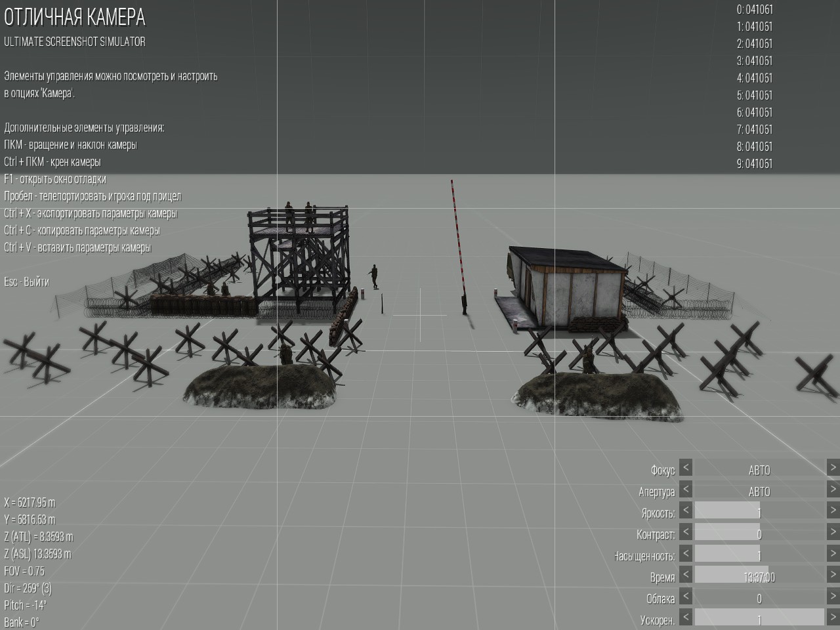The image size is (840, 630).
Task: Select saved position slot 0: 041061
Action: (x=754, y=9)
